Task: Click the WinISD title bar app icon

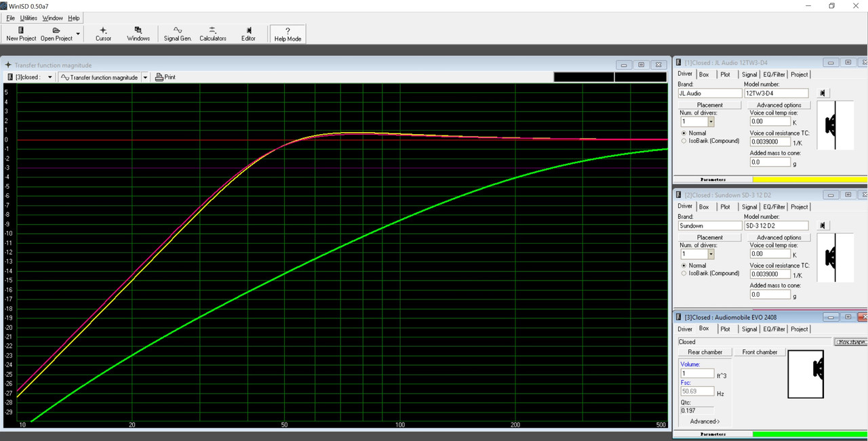Action: (5, 5)
